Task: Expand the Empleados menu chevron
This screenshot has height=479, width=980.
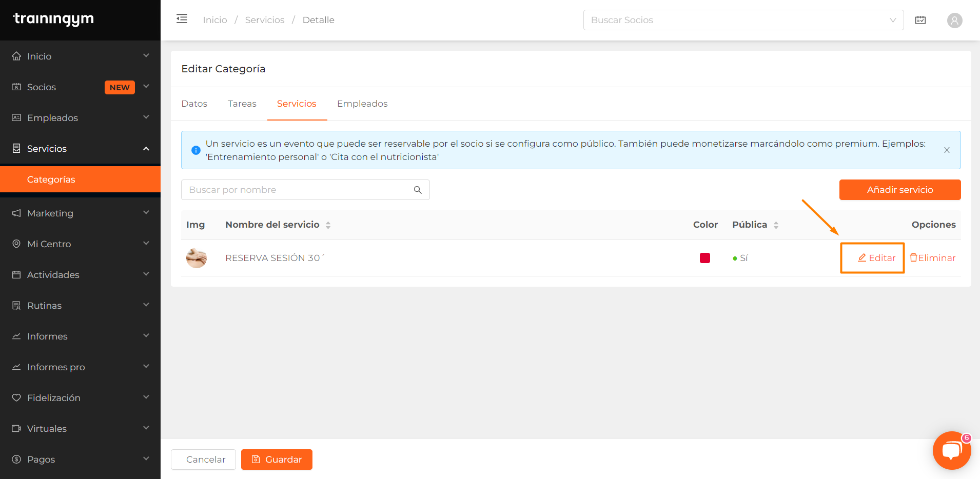Action: (x=146, y=117)
